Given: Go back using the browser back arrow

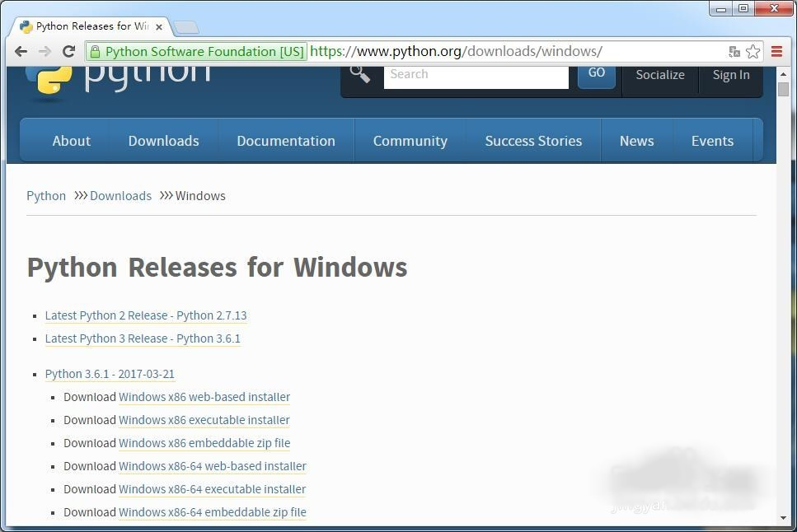Looking at the screenshot, I should [x=21, y=51].
